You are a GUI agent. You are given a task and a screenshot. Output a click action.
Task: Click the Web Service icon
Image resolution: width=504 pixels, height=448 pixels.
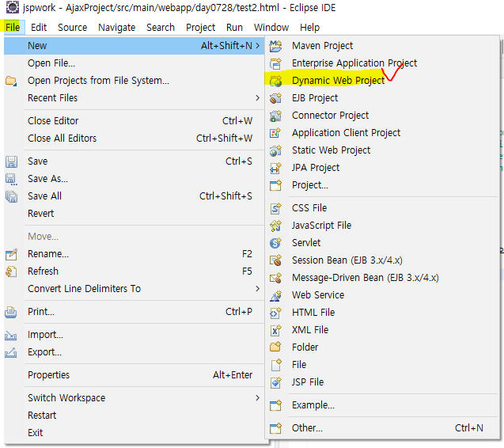(x=275, y=295)
